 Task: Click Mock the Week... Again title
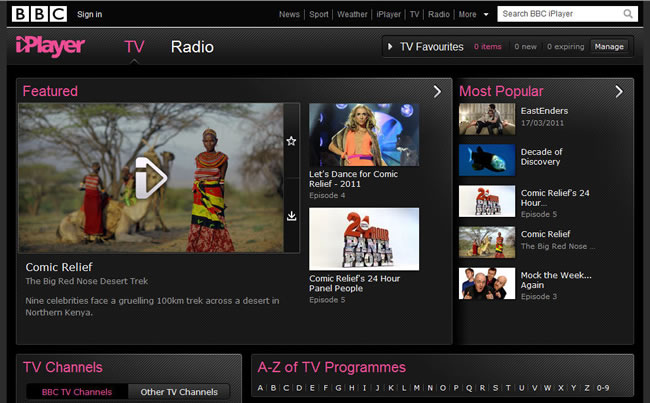click(x=556, y=280)
